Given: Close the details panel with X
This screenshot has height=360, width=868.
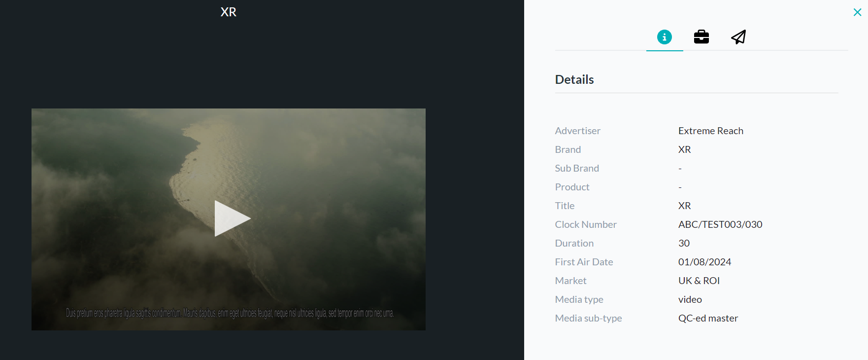Looking at the screenshot, I should pos(857,12).
